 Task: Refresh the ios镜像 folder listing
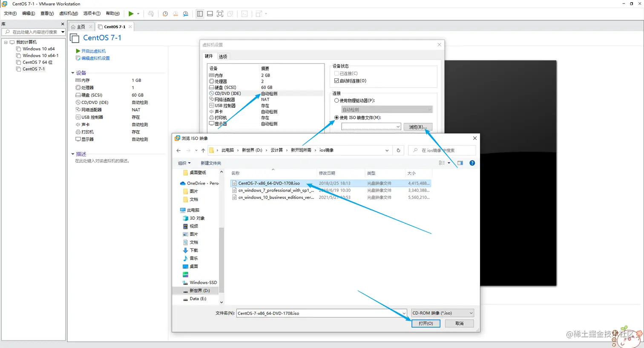[398, 150]
